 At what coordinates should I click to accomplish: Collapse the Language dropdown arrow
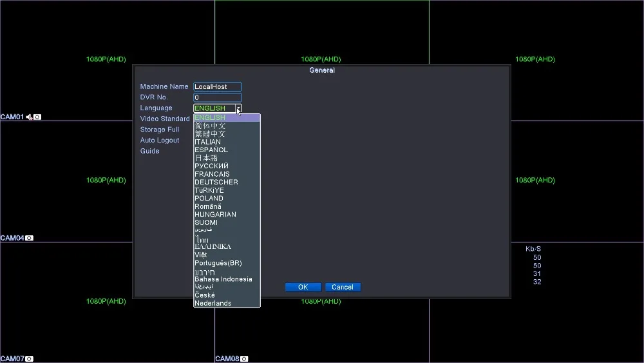pos(238,108)
